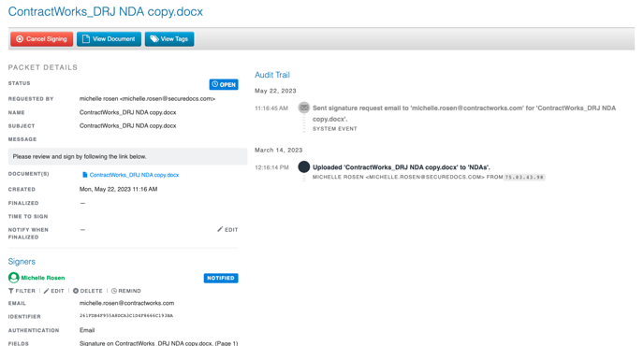
Task: Select the signer email michelle.rosen@contractworks.com
Action: pos(127,303)
